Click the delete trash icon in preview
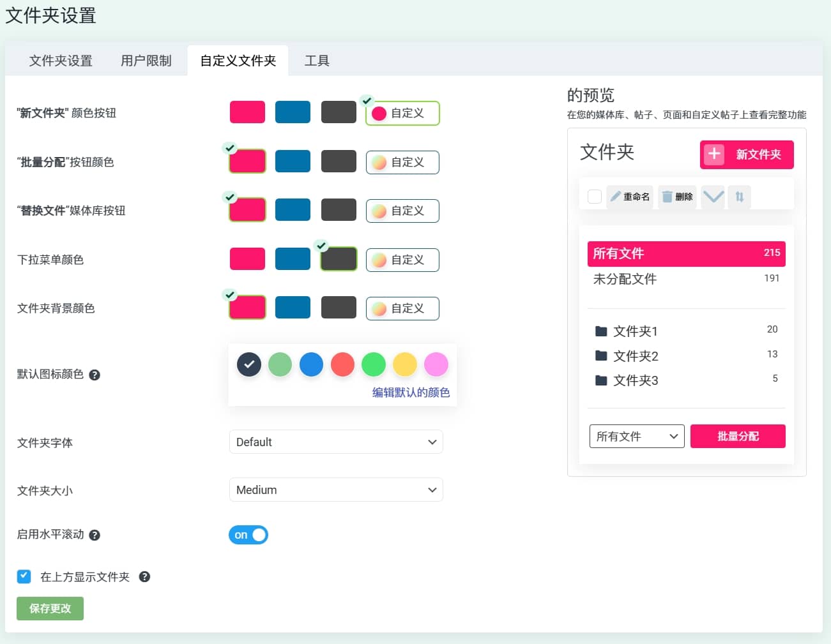This screenshot has height=644, width=831. (x=667, y=197)
